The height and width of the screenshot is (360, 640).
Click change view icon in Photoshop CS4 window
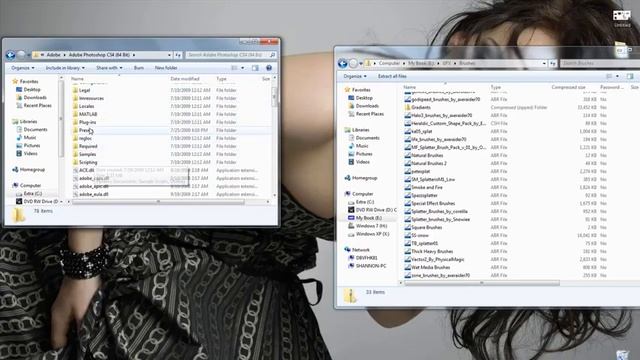[x=235, y=68]
